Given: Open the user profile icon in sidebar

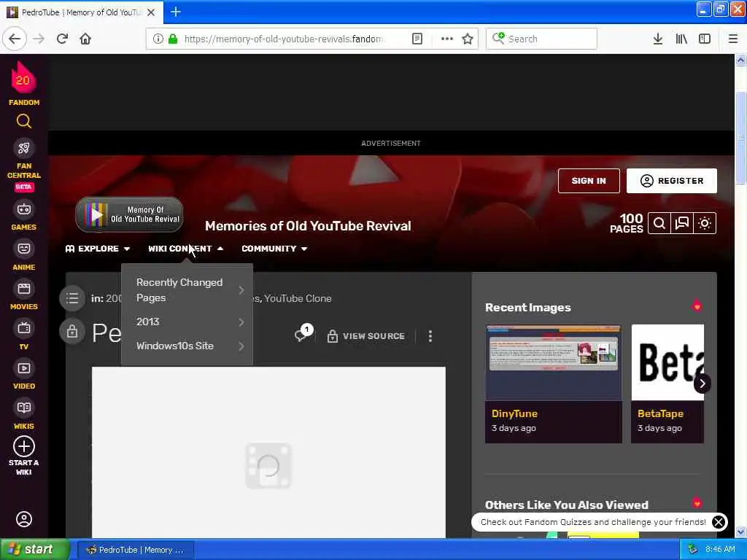Looking at the screenshot, I should click(x=24, y=519).
